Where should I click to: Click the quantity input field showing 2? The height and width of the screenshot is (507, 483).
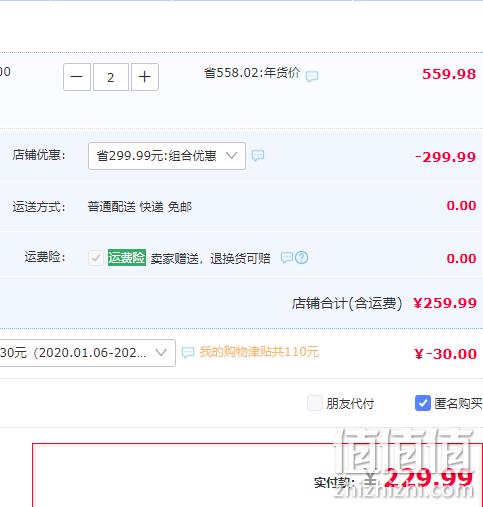click(111, 77)
